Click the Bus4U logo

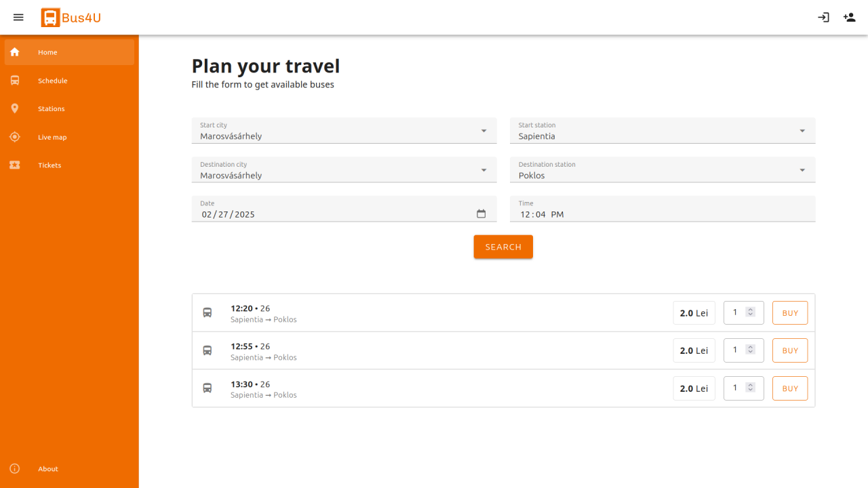point(71,18)
